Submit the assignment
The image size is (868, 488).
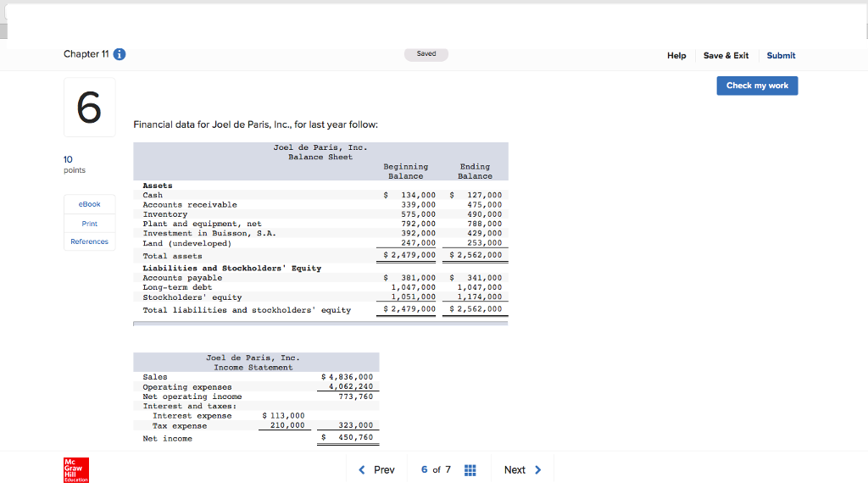pyautogui.click(x=780, y=55)
